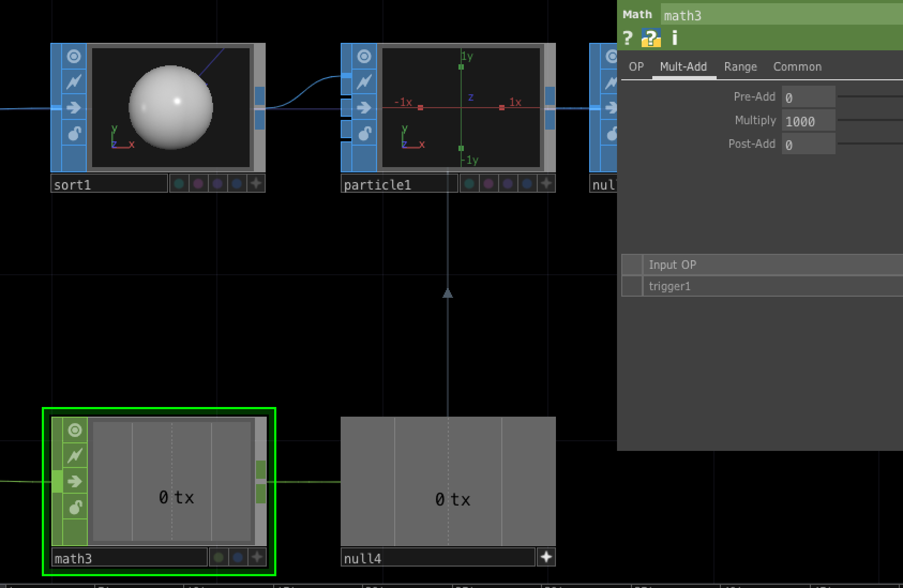Click viewer active plus icon on null4
Screen dimensions: 903x588
[546, 557]
